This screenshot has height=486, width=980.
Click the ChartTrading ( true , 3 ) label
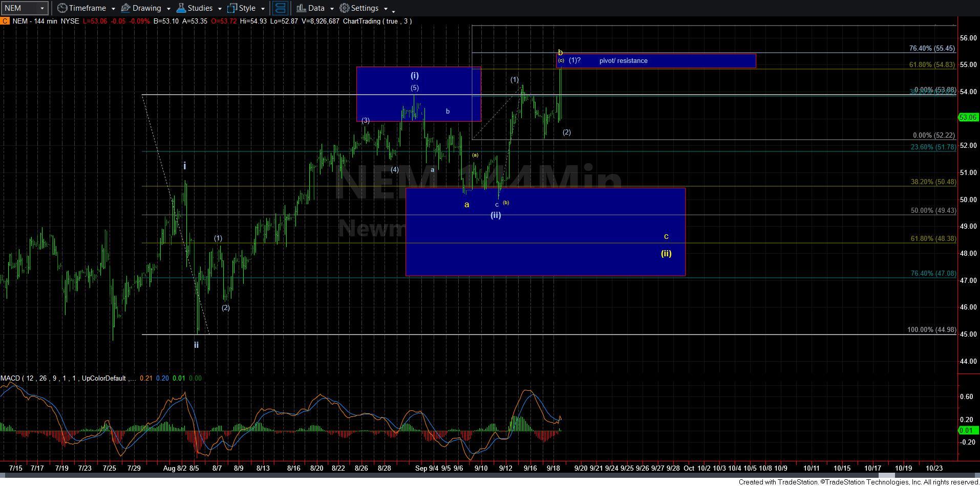pyautogui.click(x=377, y=21)
